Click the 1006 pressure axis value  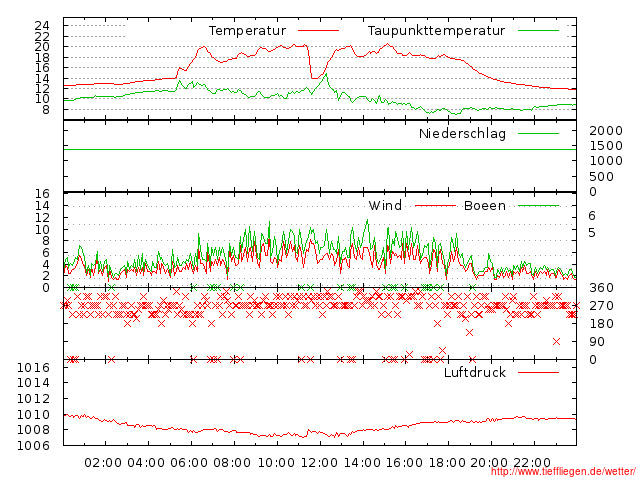[33, 446]
